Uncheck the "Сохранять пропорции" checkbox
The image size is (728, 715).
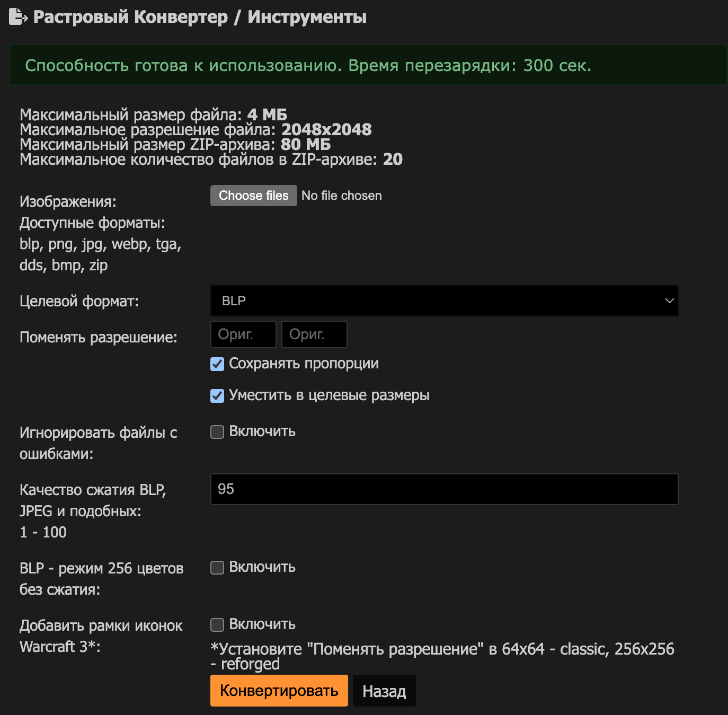217,364
